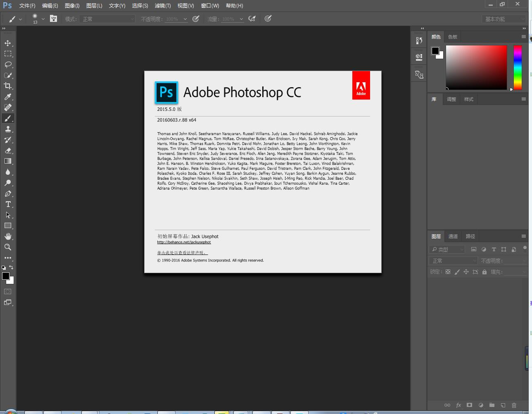The height and width of the screenshot is (414, 532).
Task: Click the Add layer mask icon
Action: click(469, 405)
